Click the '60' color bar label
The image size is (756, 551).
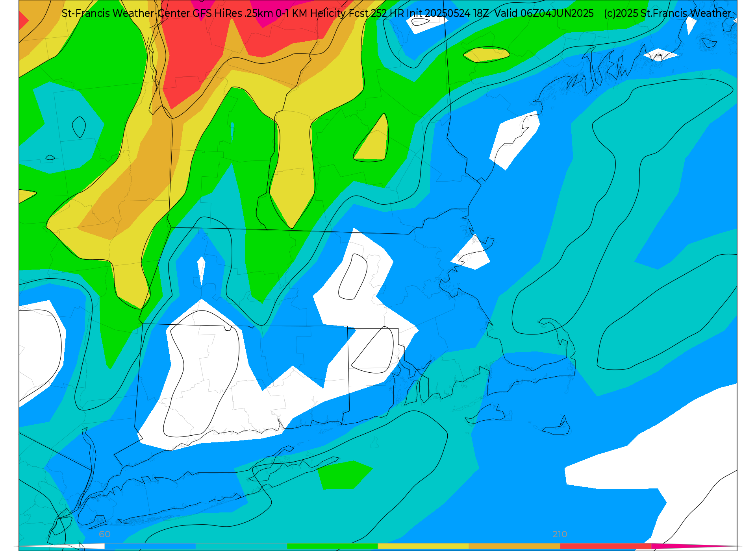tap(105, 534)
